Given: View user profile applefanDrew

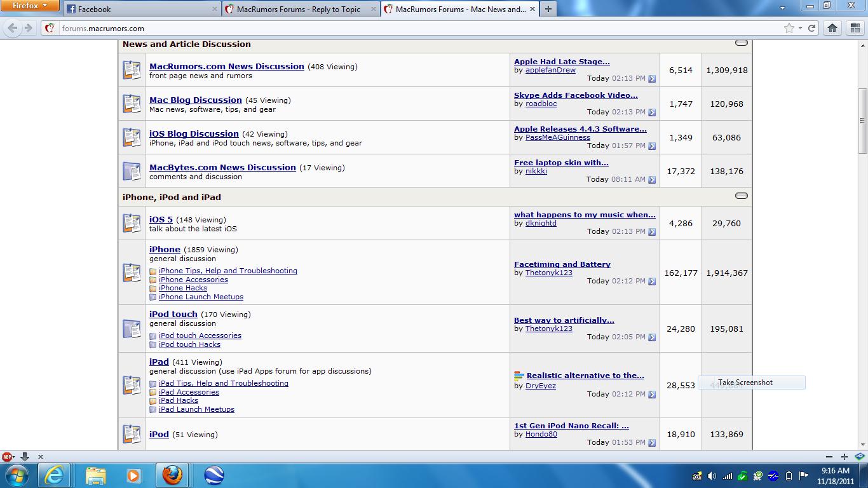Looking at the screenshot, I should pos(550,70).
